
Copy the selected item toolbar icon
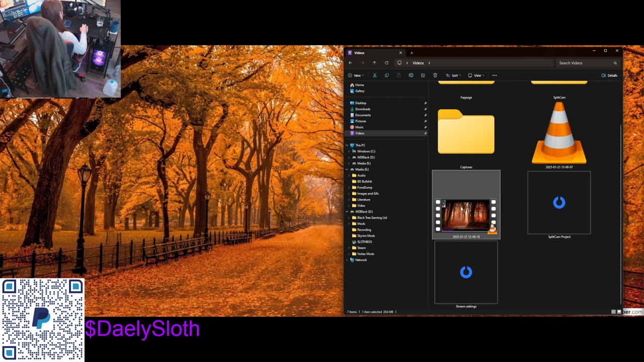click(x=386, y=75)
